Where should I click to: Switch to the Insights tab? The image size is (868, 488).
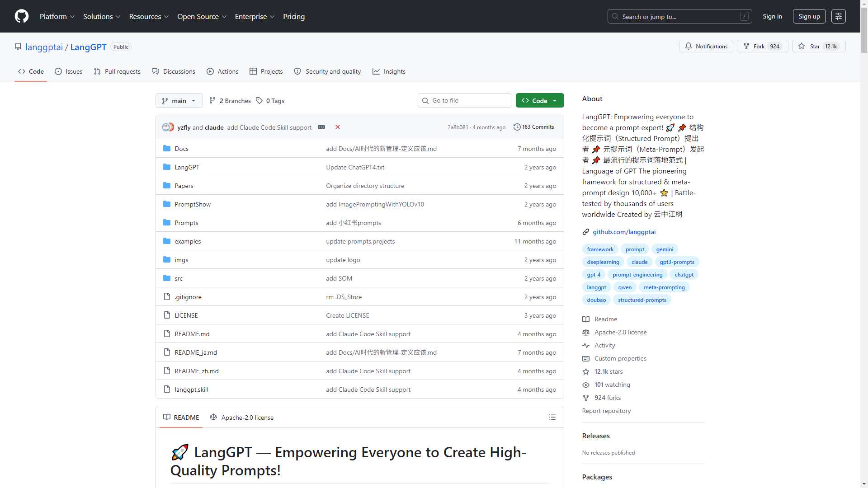click(389, 71)
